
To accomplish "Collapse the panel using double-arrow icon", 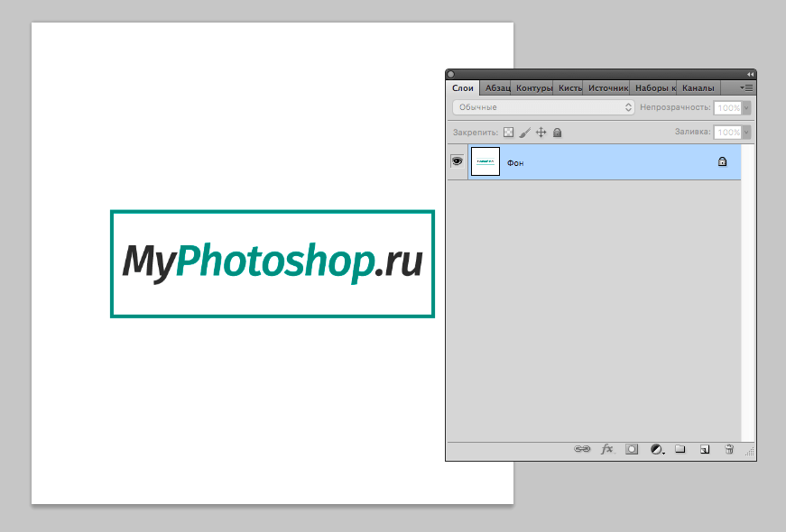I will pyautogui.click(x=750, y=74).
